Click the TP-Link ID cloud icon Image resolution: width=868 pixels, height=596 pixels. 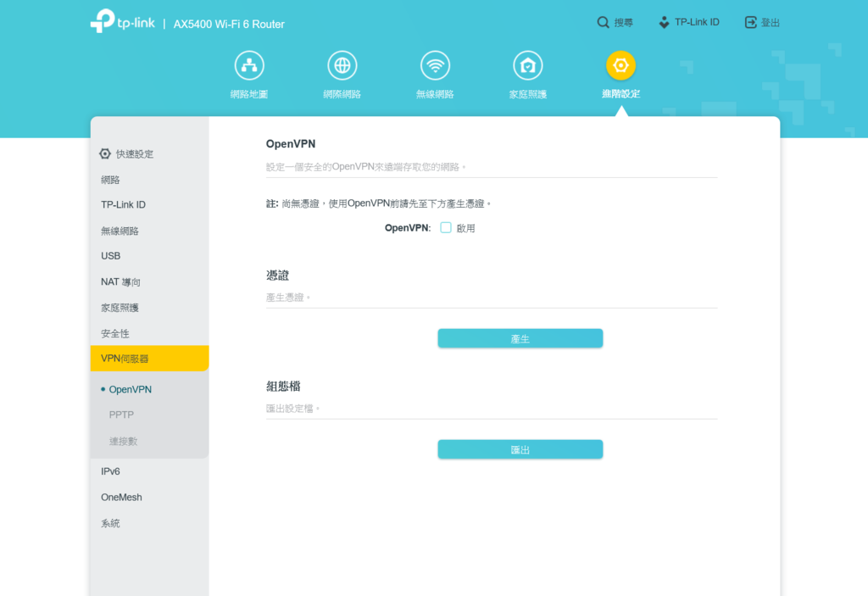(664, 22)
